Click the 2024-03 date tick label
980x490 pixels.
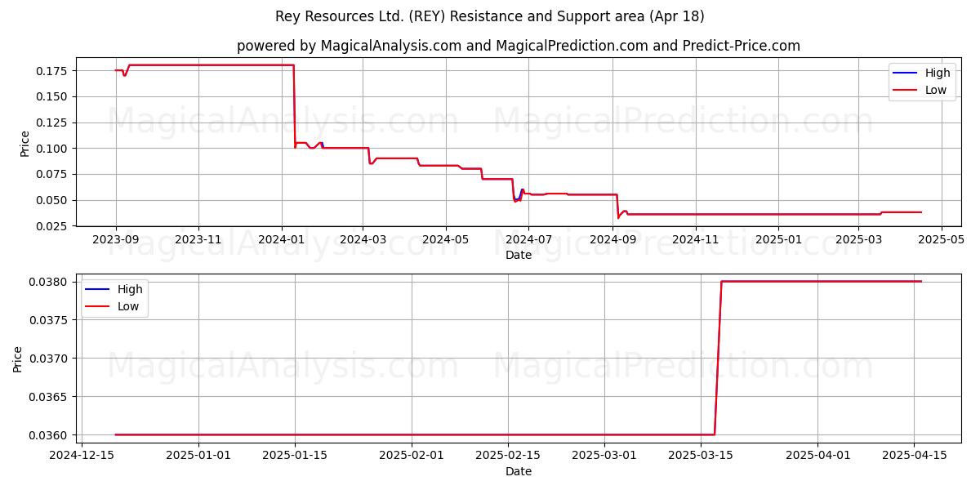click(363, 239)
